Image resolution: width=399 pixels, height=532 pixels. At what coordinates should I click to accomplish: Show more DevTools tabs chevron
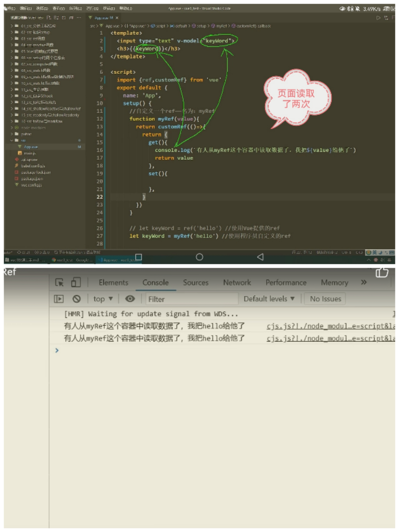pos(364,282)
